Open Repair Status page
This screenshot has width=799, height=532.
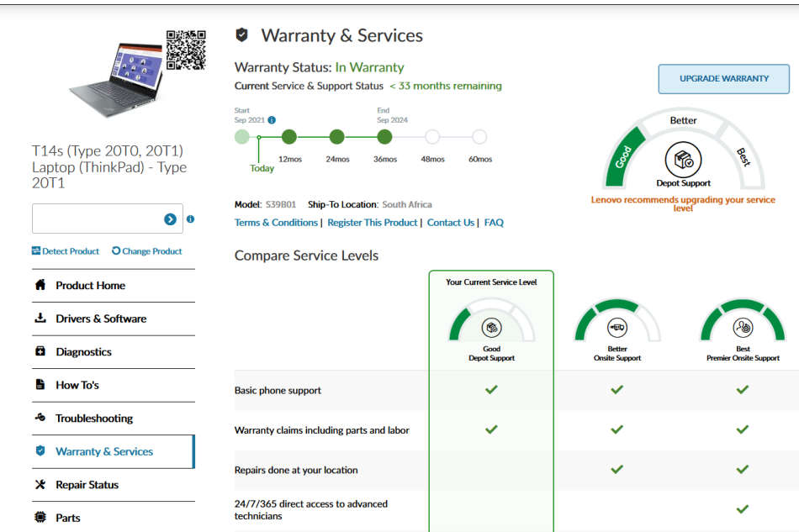pyautogui.click(x=87, y=485)
